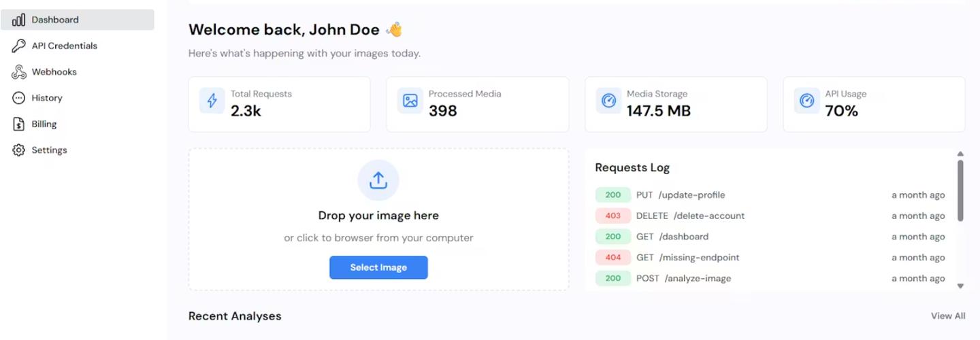Screen dimensions: 980x340
Task: Click the Total Requests lightning bolt icon
Action: [212, 101]
